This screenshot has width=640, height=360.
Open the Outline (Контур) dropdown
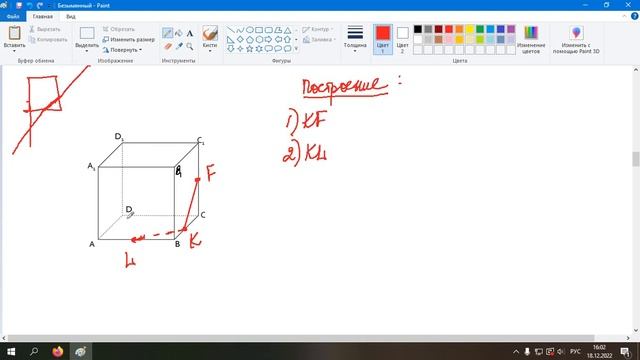tap(319, 29)
